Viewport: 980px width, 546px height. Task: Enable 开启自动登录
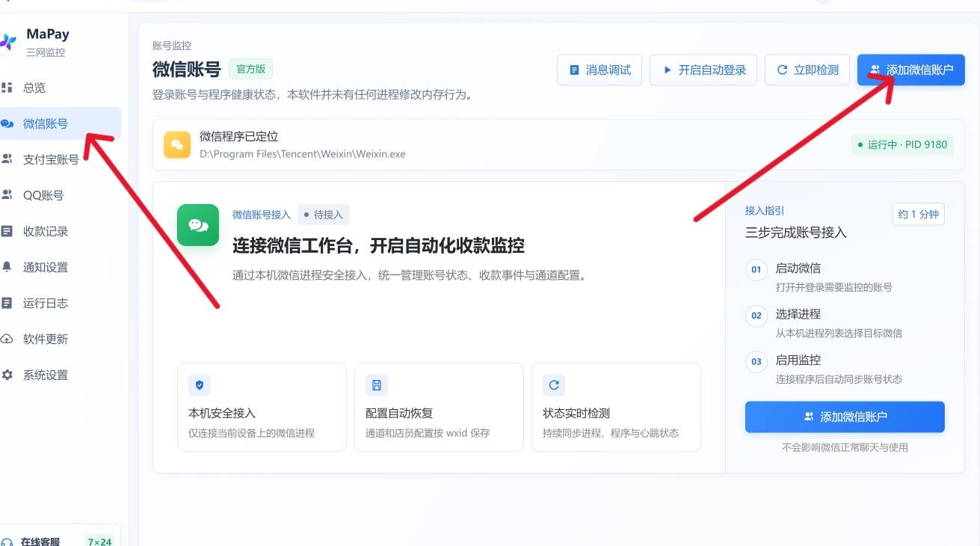click(703, 70)
